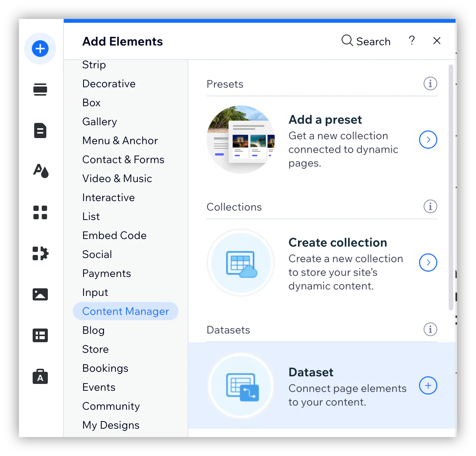Select the highlighted Content Manager category
This screenshot has width=476, height=456.
pyautogui.click(x=126, y=311)
